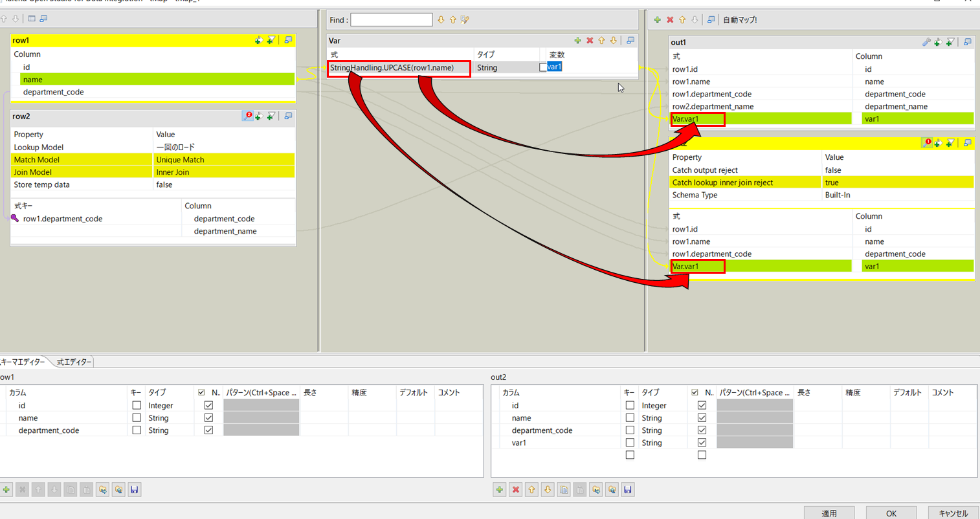Image resolution: width=980 pixels, height=519 pixels.
Task: Add a column to the row1 schema
Action: [6, 490]
